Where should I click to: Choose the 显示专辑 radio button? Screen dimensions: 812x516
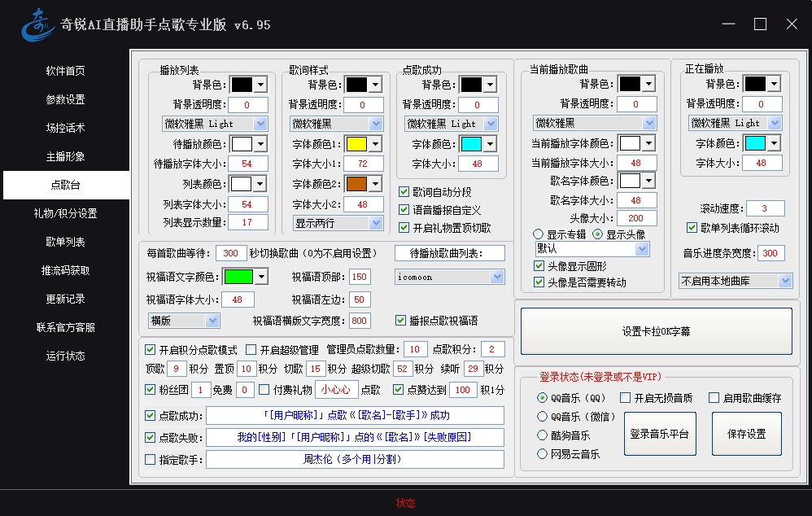pos(539,234)
